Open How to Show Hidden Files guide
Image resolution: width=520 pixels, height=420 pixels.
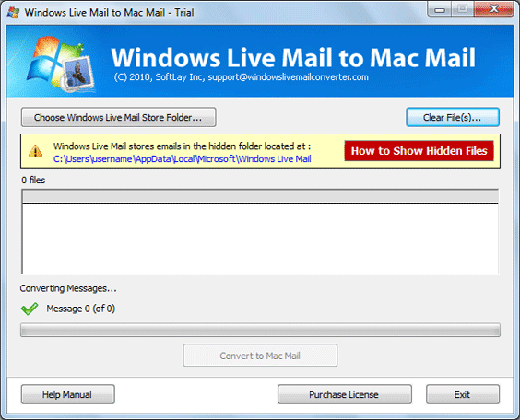tap(419, 151)
